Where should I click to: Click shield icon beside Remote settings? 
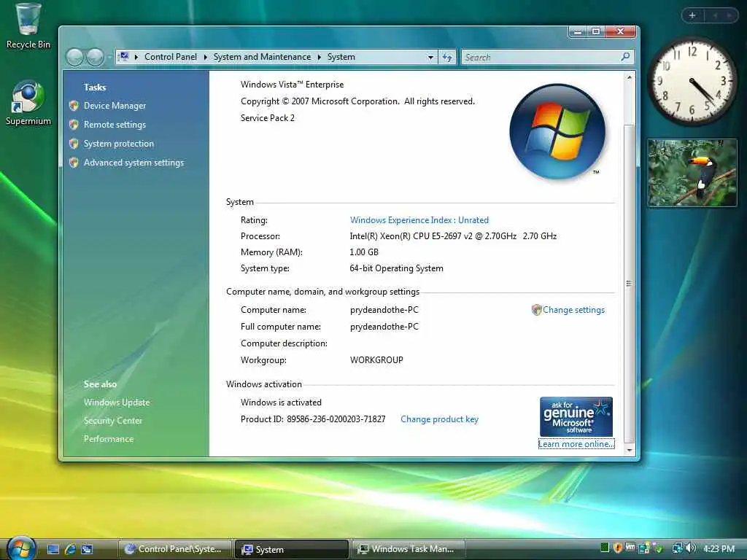(74, 125)
